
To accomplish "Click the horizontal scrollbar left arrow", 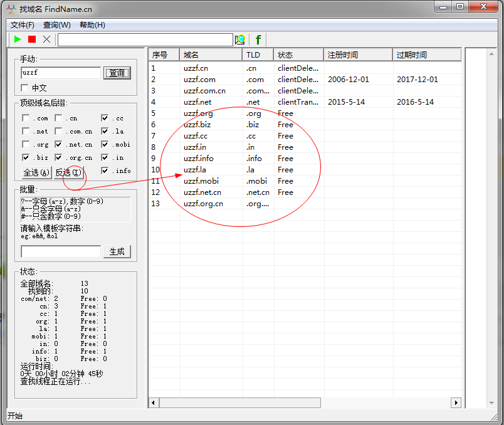I will pos(154,402).
